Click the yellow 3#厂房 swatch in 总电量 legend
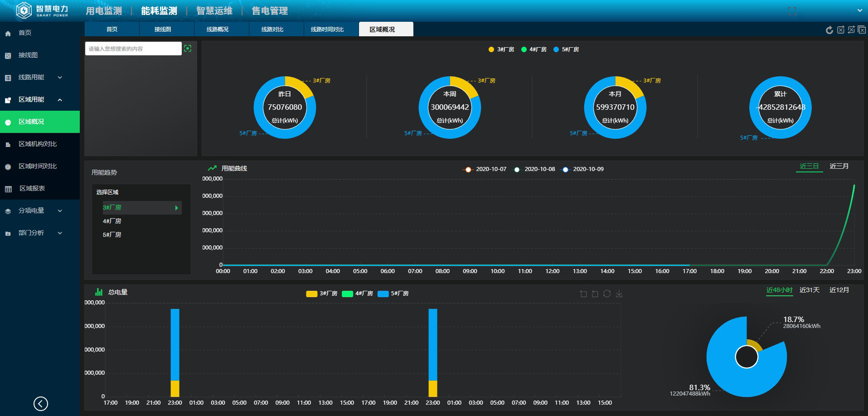The width and height of the screenshot is (868, 416). pyautogui.click(x=311, y=294)
